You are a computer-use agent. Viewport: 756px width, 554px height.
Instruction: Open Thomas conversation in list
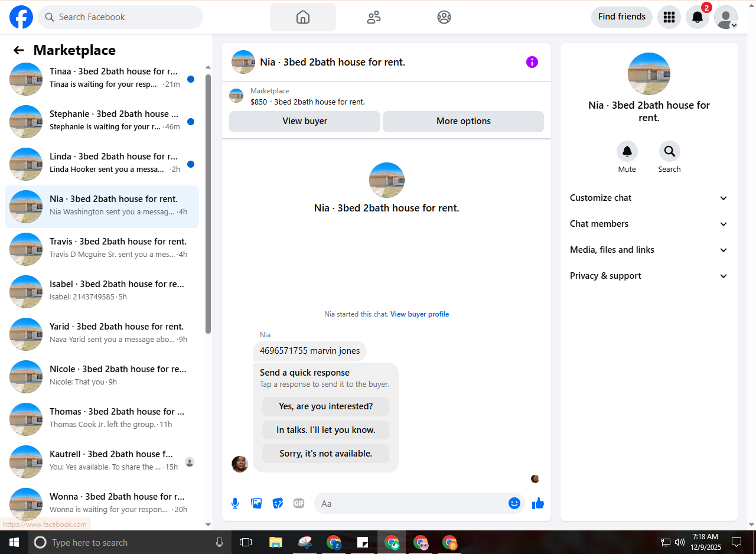click(x=102, y=419)
